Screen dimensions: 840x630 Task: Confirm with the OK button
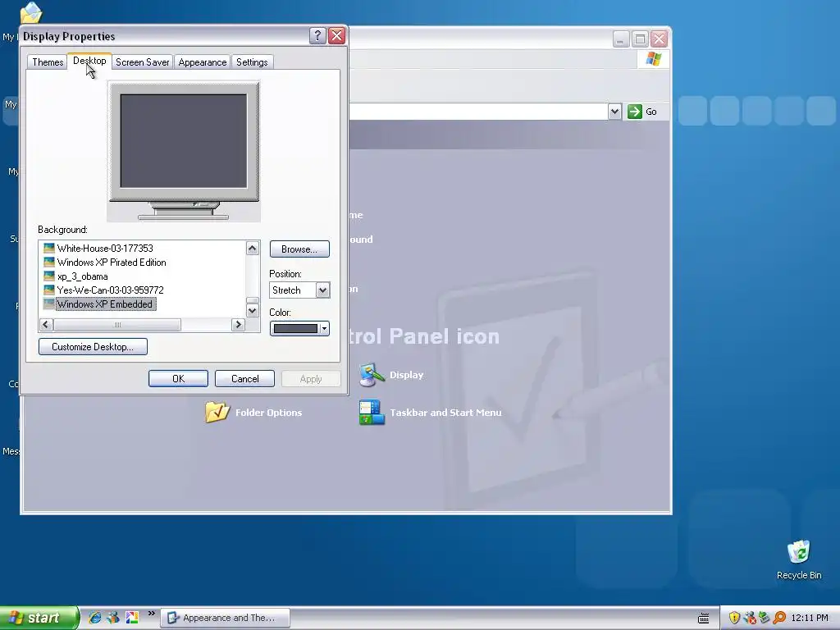click(x=178, y=379)
